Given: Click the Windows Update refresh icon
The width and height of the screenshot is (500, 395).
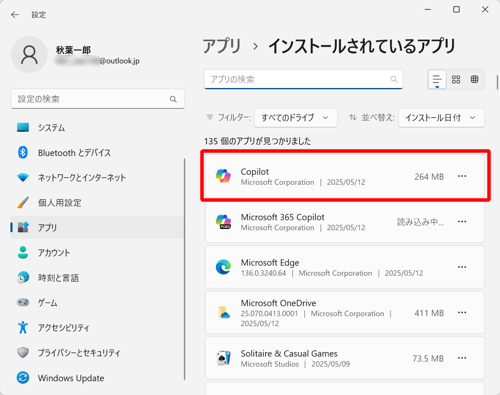Looking at the screenshot, I should tap(23, 378).
